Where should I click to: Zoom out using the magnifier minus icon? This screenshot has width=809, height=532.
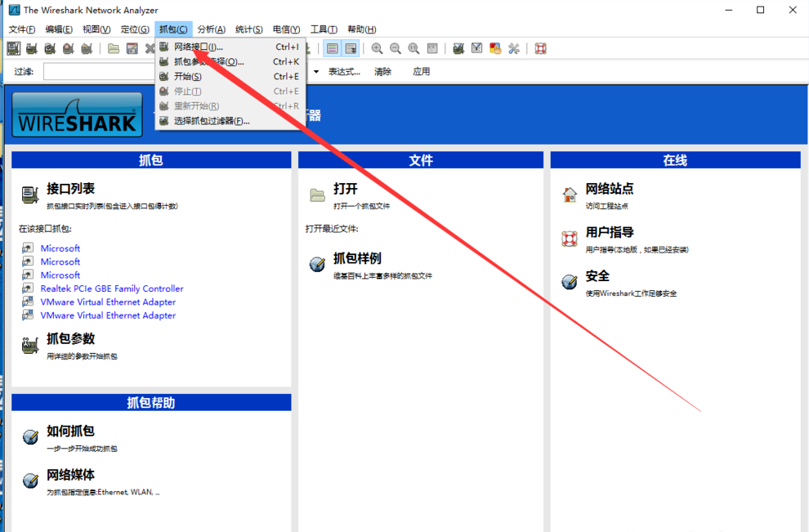395,48
